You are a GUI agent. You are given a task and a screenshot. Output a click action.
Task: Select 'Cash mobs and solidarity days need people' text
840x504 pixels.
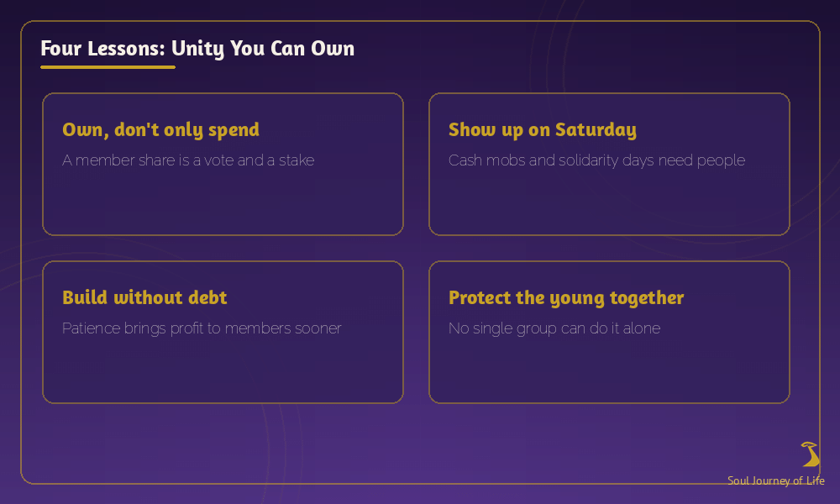click(x=596, y=160)
